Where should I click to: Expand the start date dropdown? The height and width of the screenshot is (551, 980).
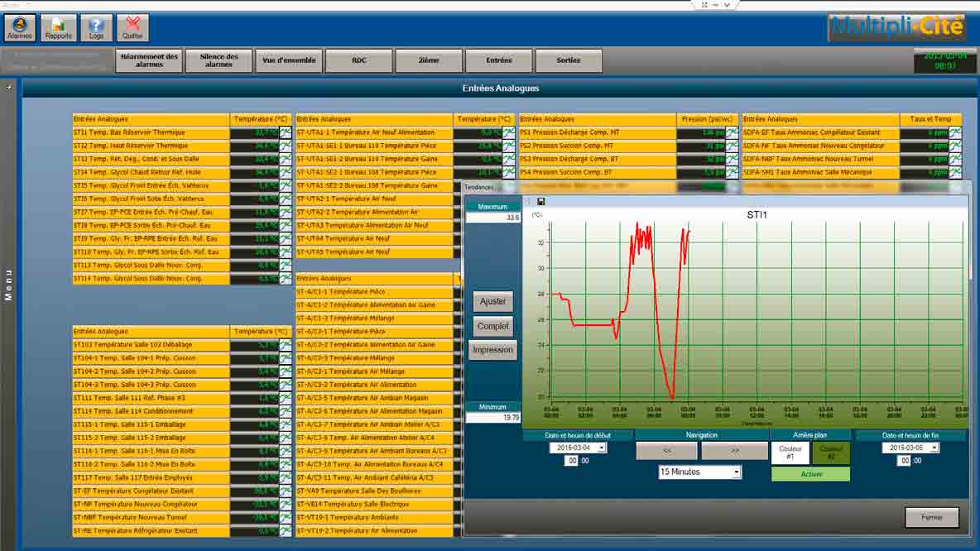(x=602, y=448)
